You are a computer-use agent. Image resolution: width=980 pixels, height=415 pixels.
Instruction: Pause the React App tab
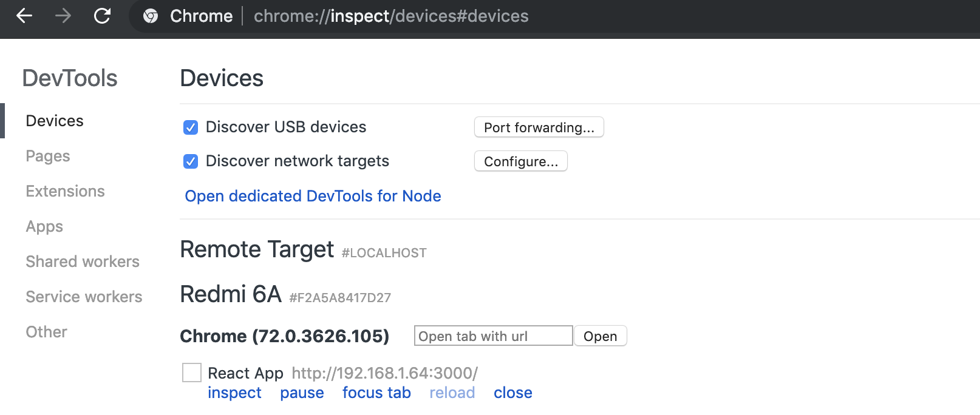(302, 393)
